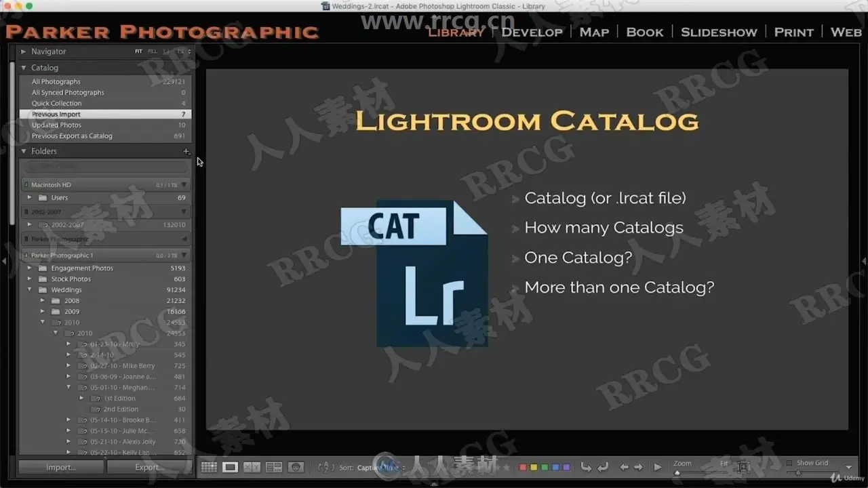868x488 pixels.
Task: Open the Sort order dropdown
Action: click(x=381, y=468)
